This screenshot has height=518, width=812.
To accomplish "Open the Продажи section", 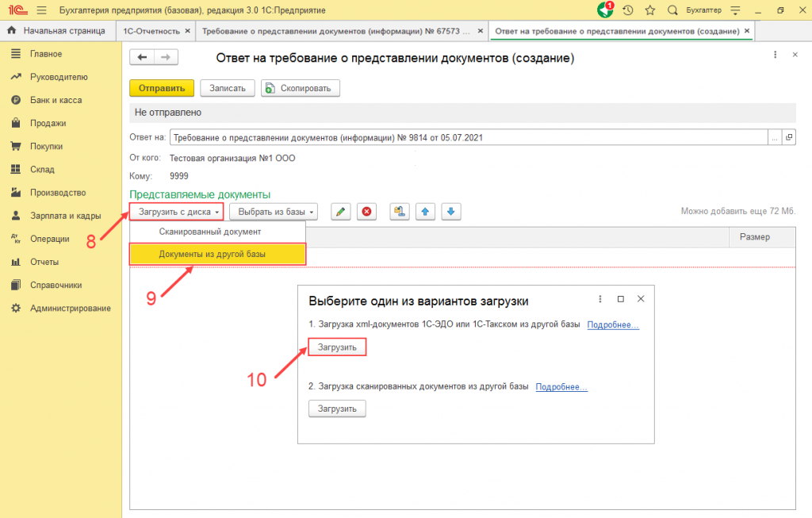I will tap(48, 123).
